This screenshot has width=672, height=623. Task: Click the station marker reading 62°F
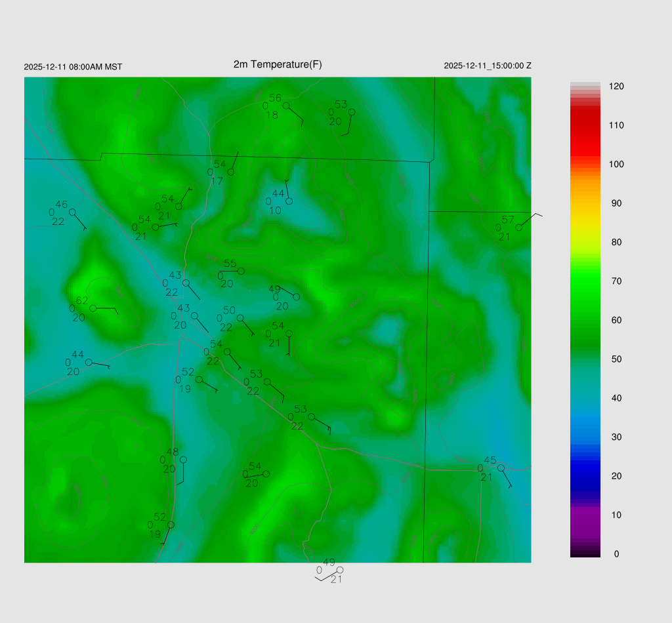click(93, 308)
